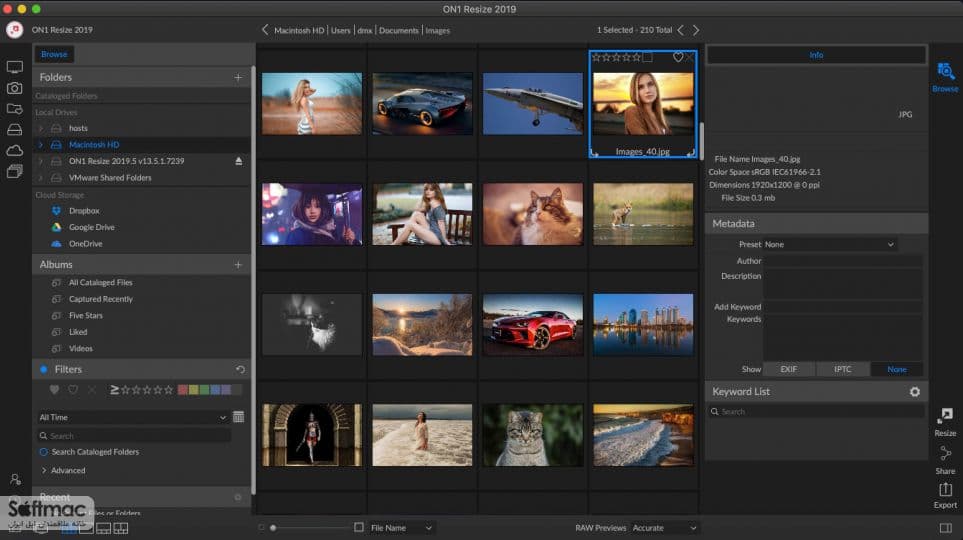
Task: Expand Macintosh HD folder tree
Action: pos(41,145)
